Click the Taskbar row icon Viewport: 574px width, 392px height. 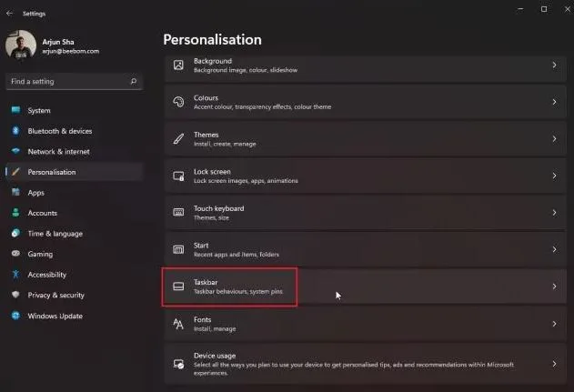pyautogui.click(x=178, y=286)
